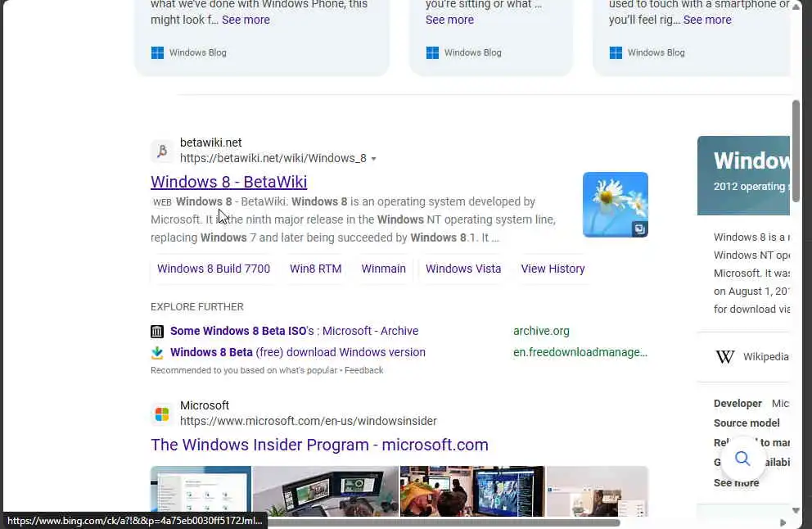The image size is (812, 529).
Task: Expand the betawiki URL dropdown arrow
Action: point(374,159)
